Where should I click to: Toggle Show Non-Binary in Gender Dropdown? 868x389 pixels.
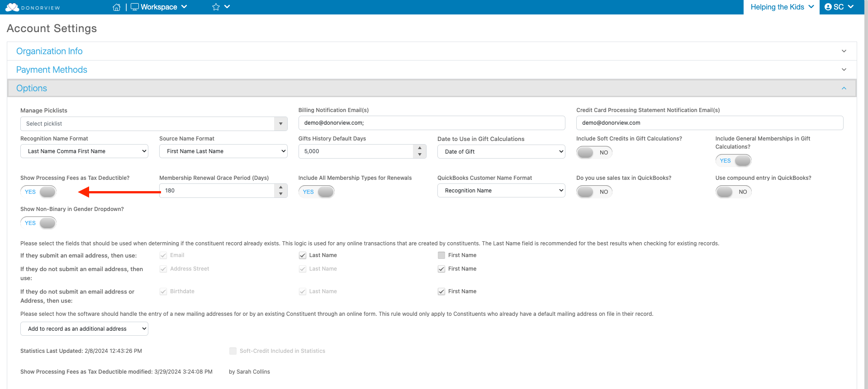38,223
